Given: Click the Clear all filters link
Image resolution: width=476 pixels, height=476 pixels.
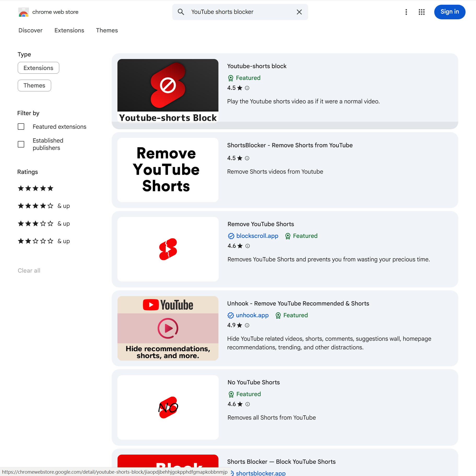Looking at the screenshot, I should click(29, 271).
